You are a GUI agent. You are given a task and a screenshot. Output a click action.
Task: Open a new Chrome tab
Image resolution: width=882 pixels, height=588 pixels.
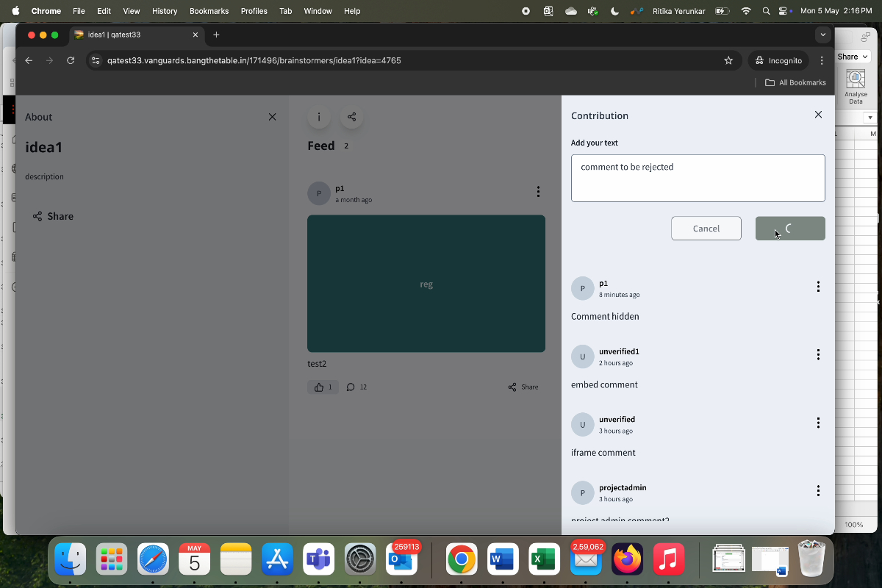click(x=216, y=35)
